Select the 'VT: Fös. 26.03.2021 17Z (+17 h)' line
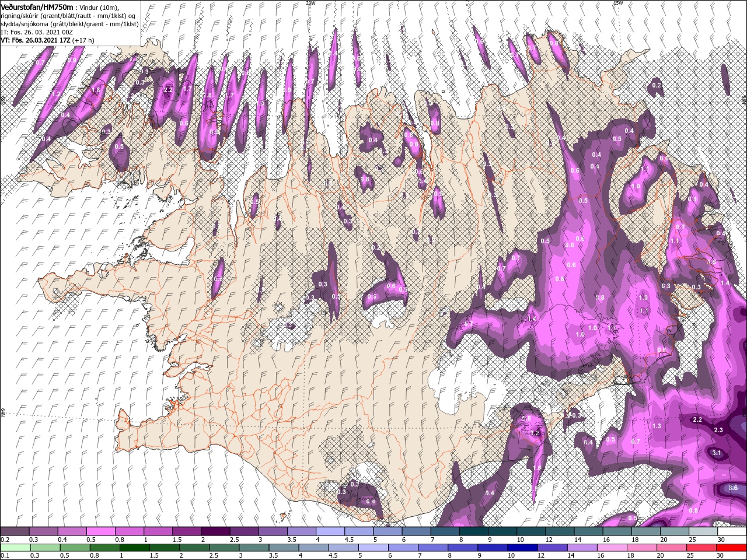 (x=47, y=40)
